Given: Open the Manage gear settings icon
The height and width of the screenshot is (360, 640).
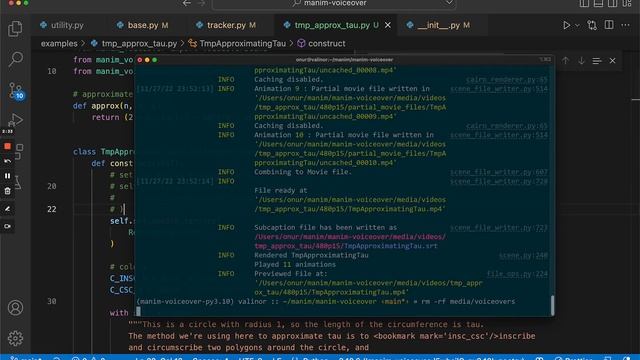Looking at the screenshot, I should click(x=15, y=338).
